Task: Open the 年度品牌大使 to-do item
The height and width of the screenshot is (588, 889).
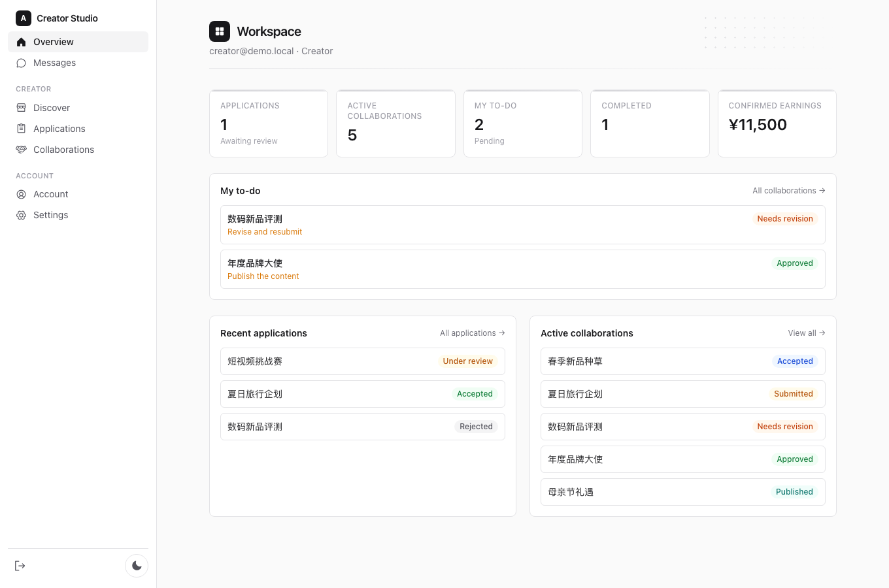Action: click(523, 269)
